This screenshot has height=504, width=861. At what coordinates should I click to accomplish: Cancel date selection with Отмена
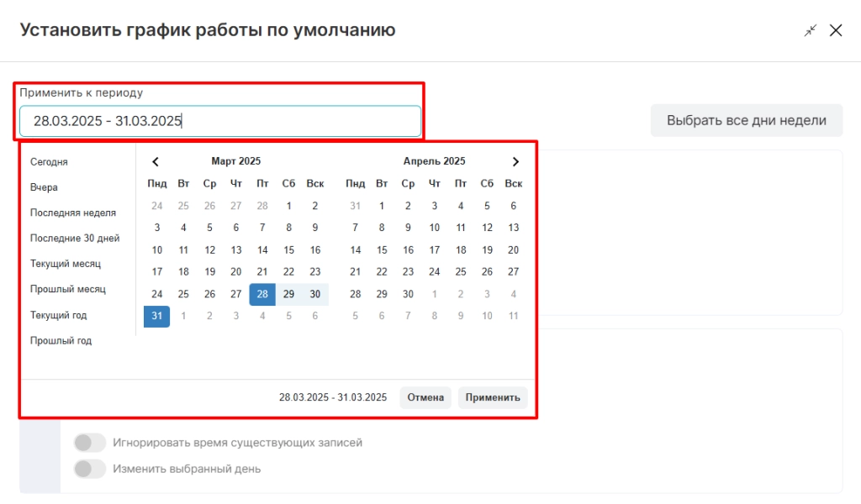point(425,397)
